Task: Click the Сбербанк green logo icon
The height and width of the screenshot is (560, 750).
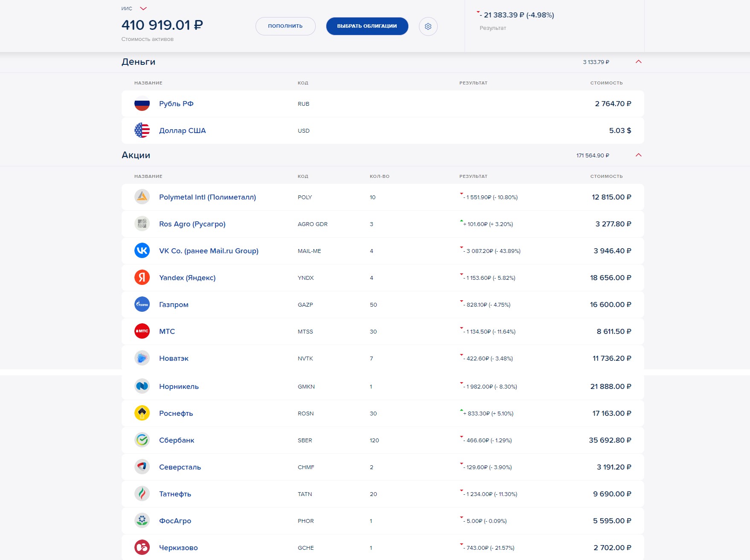Action: pos(142,440)
